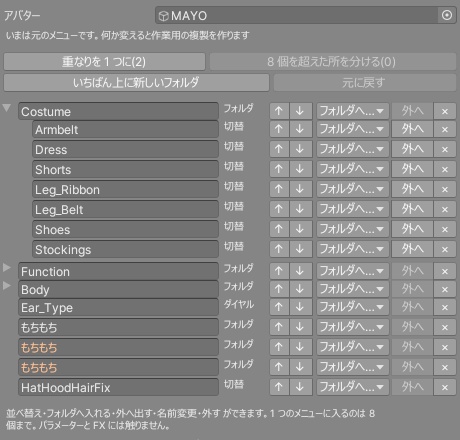Delete the Shorts item
The image size is (460, 440).
click(445, 169)
